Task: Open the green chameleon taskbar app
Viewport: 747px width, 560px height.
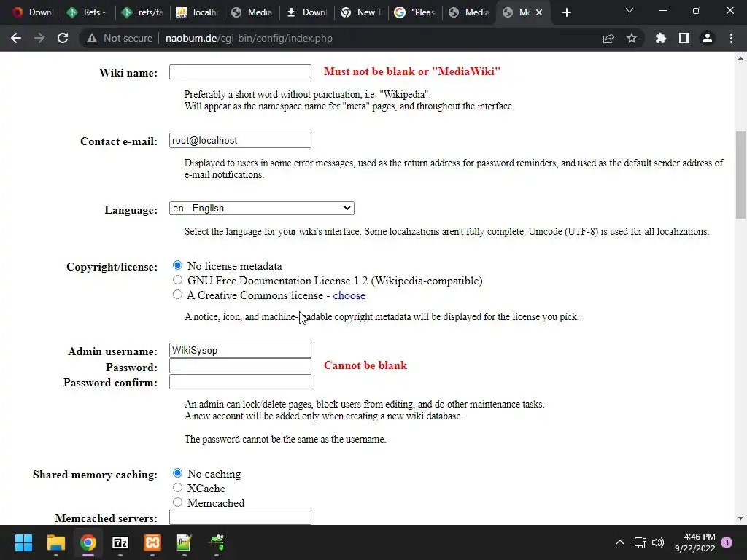Action: coord(217,542)
